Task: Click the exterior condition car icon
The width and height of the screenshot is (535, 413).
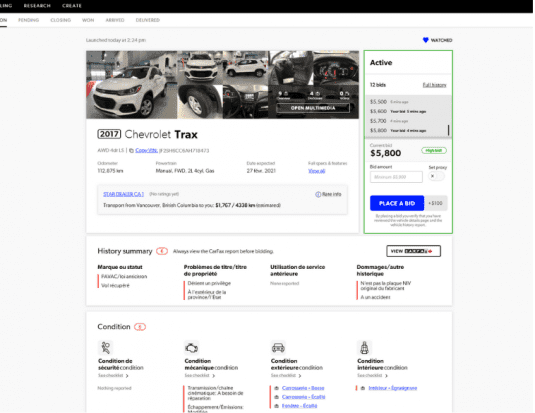Action: (278, 348)
